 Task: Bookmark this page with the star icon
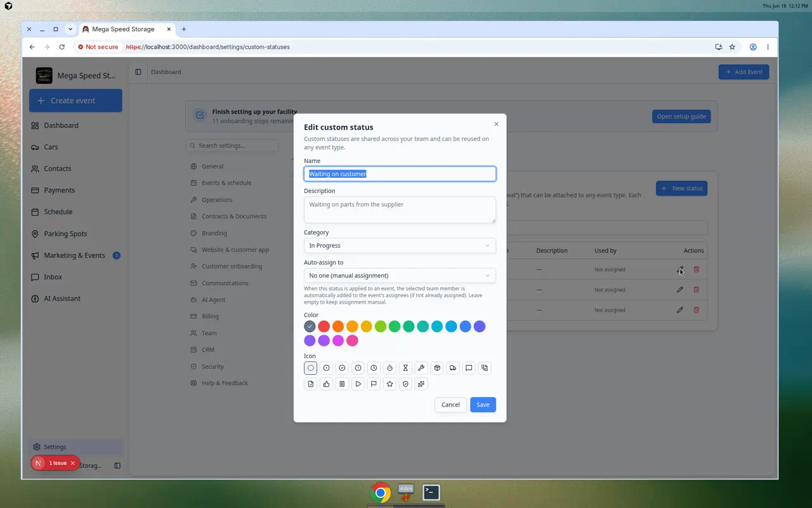pos(732,47)
